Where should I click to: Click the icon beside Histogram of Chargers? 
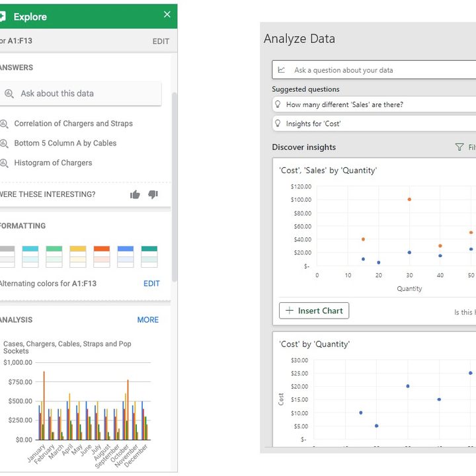pyautogui.click(x=4, y=163)
